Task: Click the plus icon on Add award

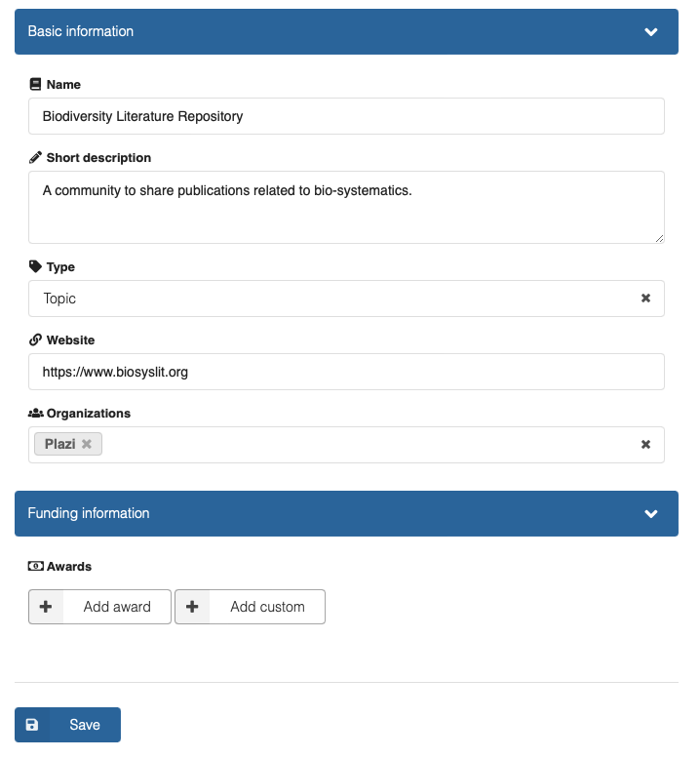Action: 46,607
